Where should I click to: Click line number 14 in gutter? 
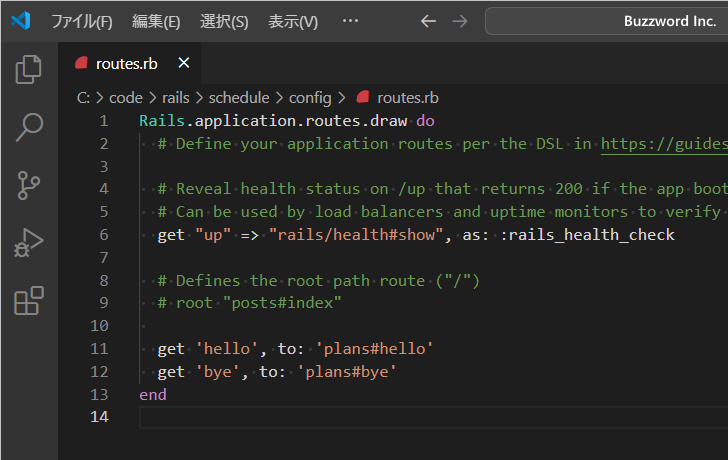(x=99, y=417)
